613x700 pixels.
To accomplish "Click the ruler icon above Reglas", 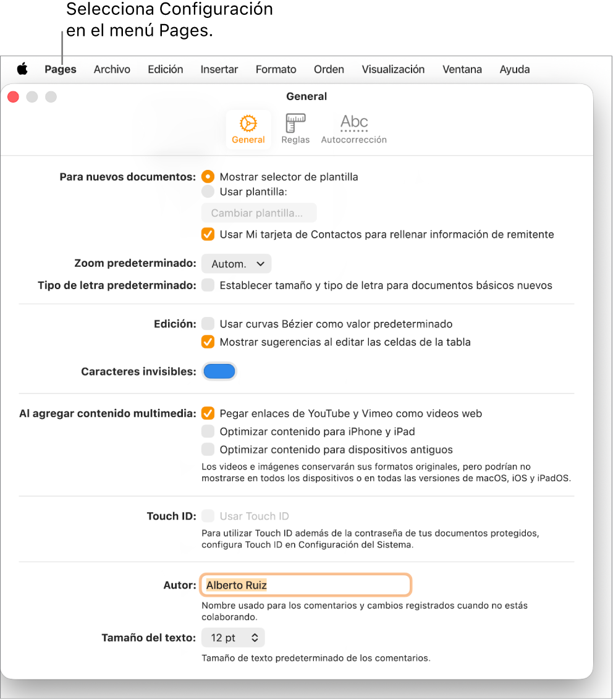I will tap(295, 123).
